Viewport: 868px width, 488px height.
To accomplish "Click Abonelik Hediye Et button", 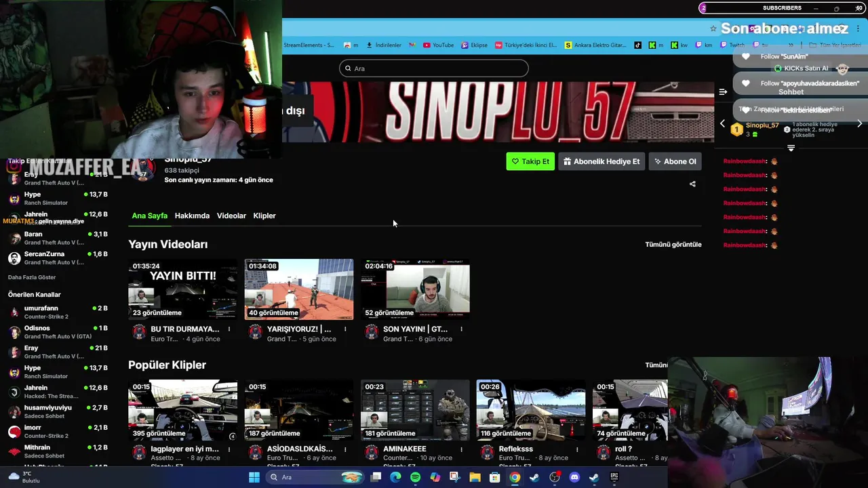I will (x=601, y=161).
